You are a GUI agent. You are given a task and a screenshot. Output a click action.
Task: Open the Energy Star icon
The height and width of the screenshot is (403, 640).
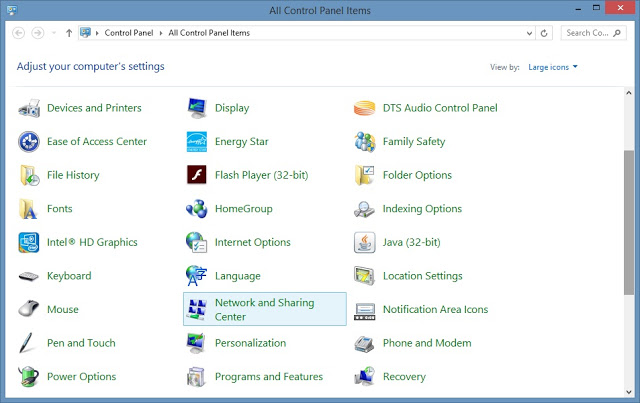197,142
